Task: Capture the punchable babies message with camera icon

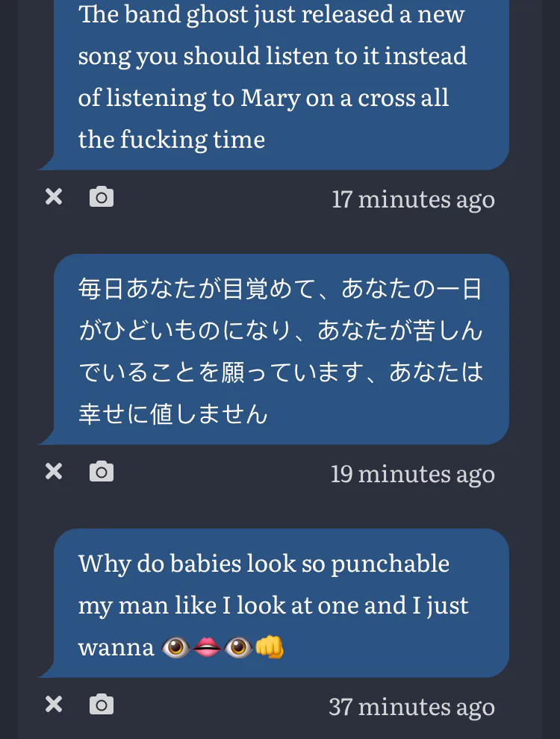Action: pyautogui.click(x=102, y=705)
